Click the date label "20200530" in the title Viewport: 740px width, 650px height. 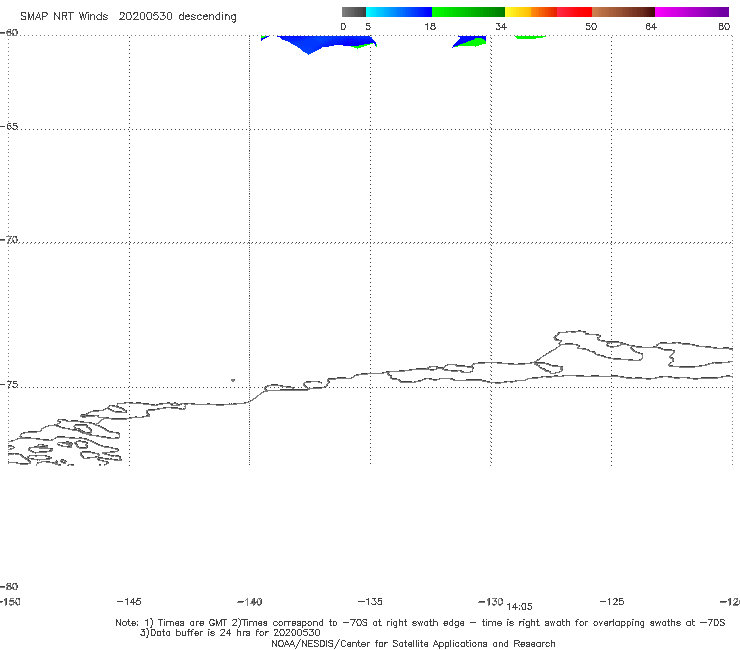145,16
